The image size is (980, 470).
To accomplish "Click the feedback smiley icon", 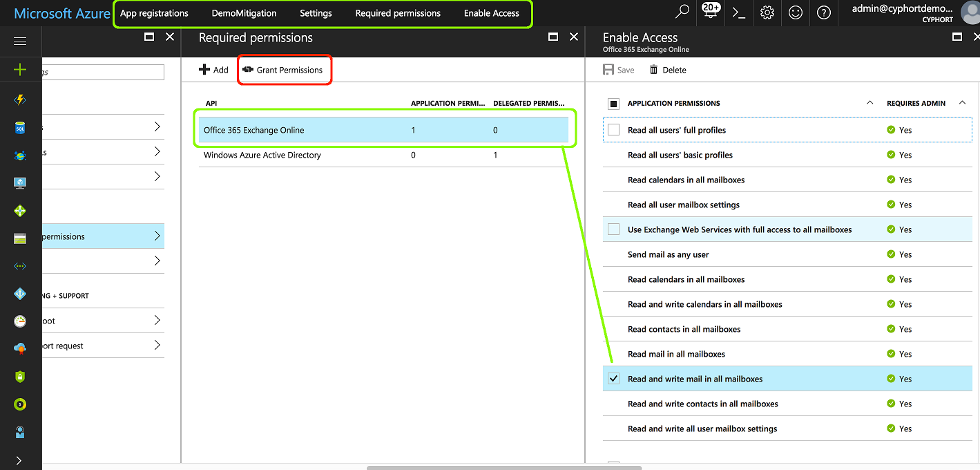I will [796, 12].
